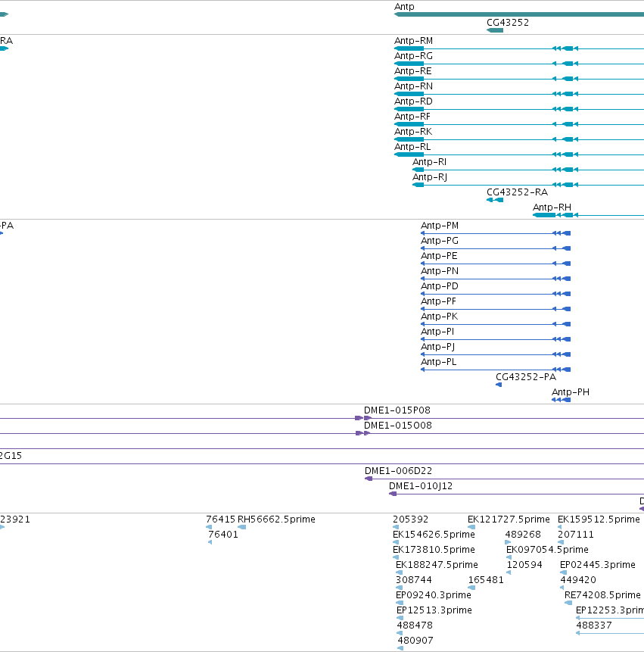Screen dimensions: 644x652
Task: Select the Antp-PH protein feature
Action: click(x=571, y=392)
